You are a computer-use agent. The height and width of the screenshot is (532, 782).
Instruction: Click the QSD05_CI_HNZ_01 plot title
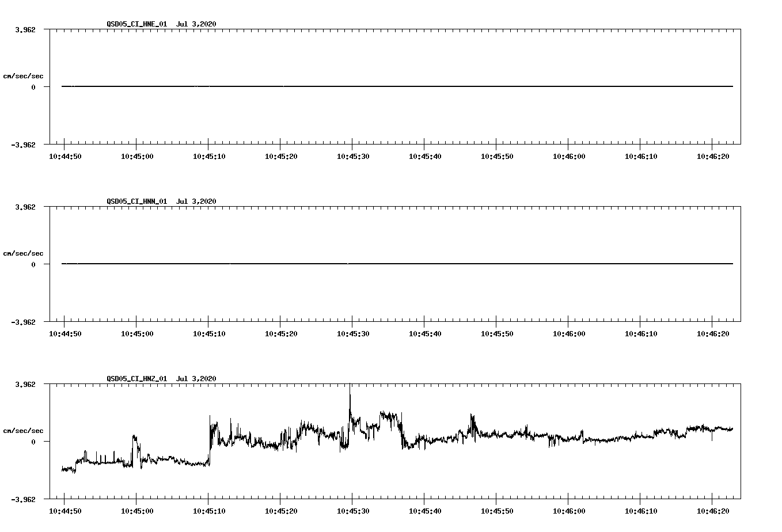click(x=161, y=378)
